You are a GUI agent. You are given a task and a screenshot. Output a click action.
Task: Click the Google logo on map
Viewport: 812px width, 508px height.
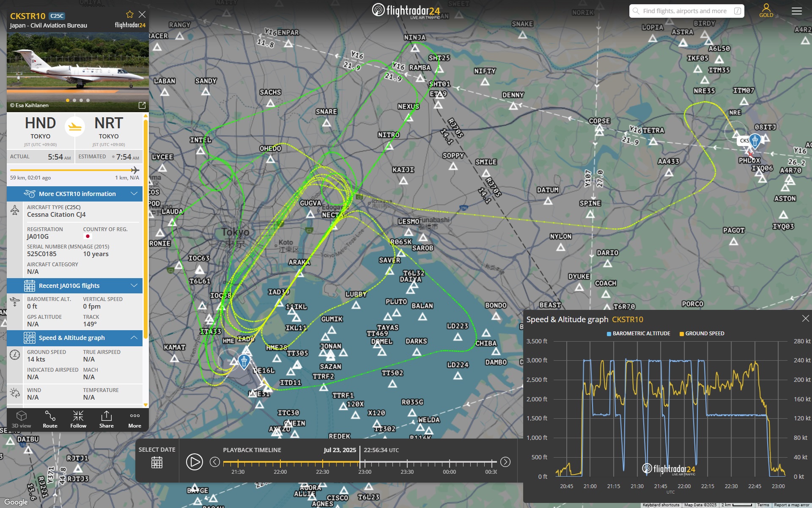click(16, 502)
